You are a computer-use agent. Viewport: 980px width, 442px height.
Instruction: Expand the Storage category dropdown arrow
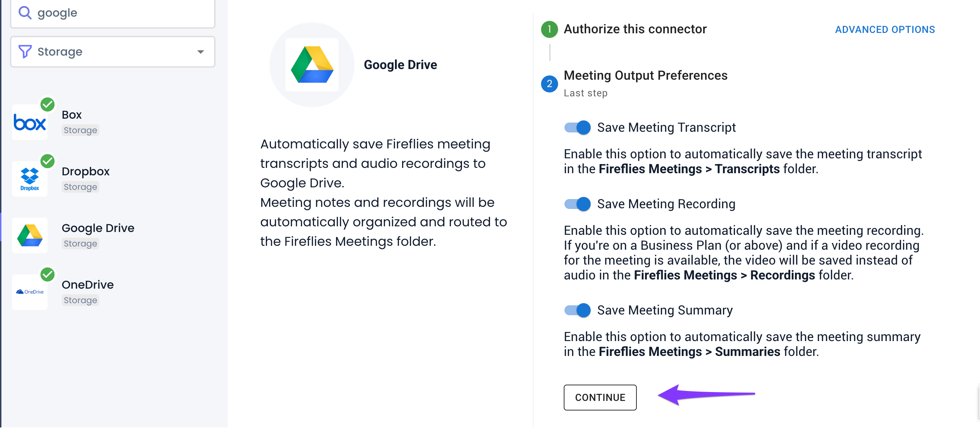coord(200,52)
